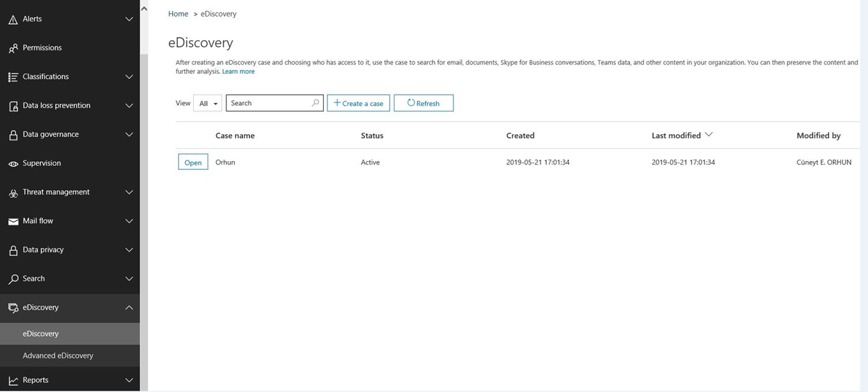Click the Modified by column header
This screenshot has width=868, height=392.
[x=818, y=136]
